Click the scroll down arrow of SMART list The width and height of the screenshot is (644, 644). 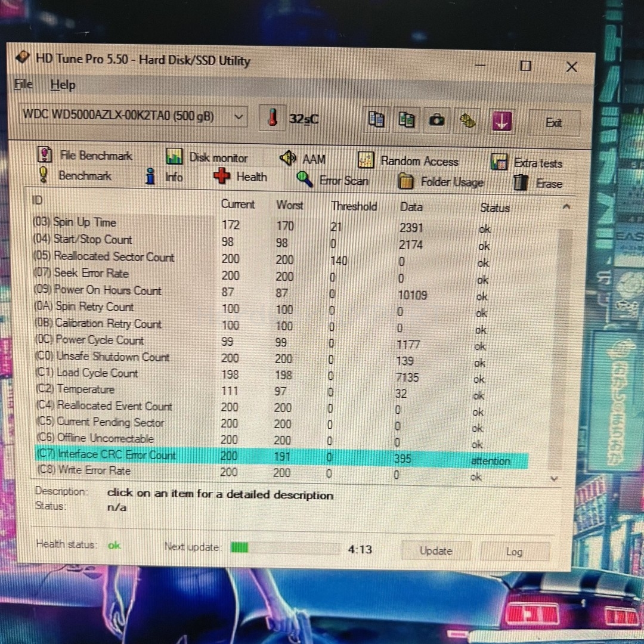point(554,478)
